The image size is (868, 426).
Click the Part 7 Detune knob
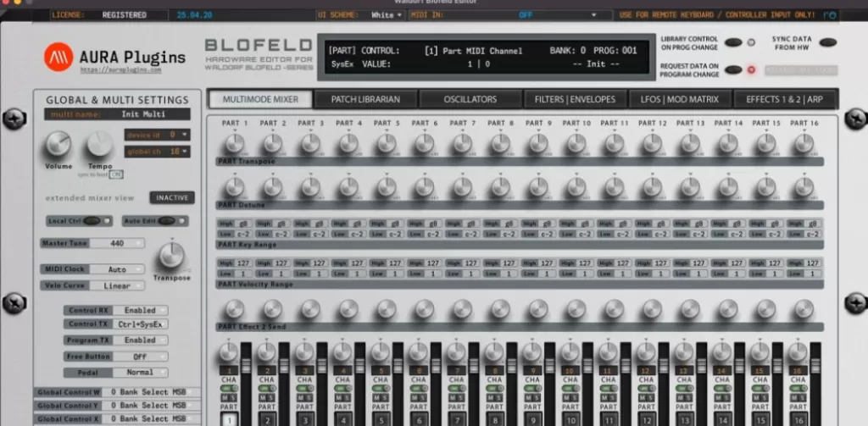pyautogui.click(x=462, y=187)
